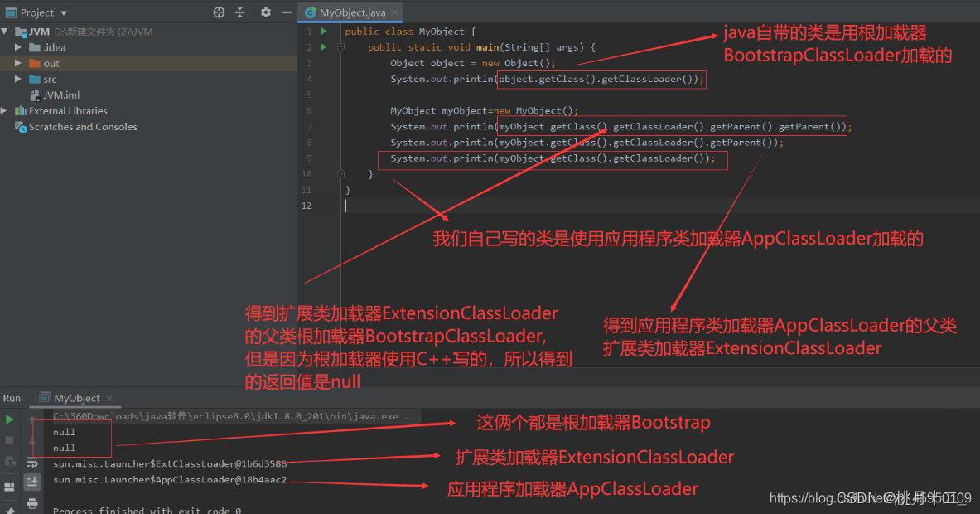Viewport: 980px width, 514px height.
Task: Click the ExtClassLoader@1b6d3586 output line
Action: pos(170,464)
